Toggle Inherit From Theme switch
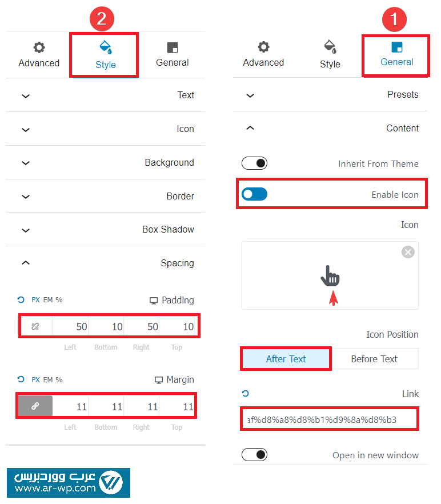This screenshot has width=441, height=504. [x=254, y=163]
